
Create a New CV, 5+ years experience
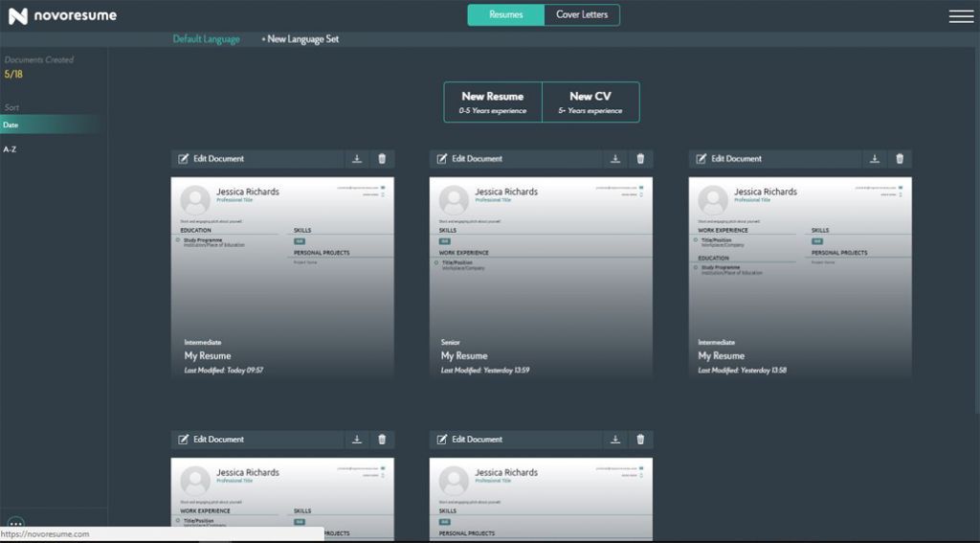pyautogui.click(x=590, y=102)
